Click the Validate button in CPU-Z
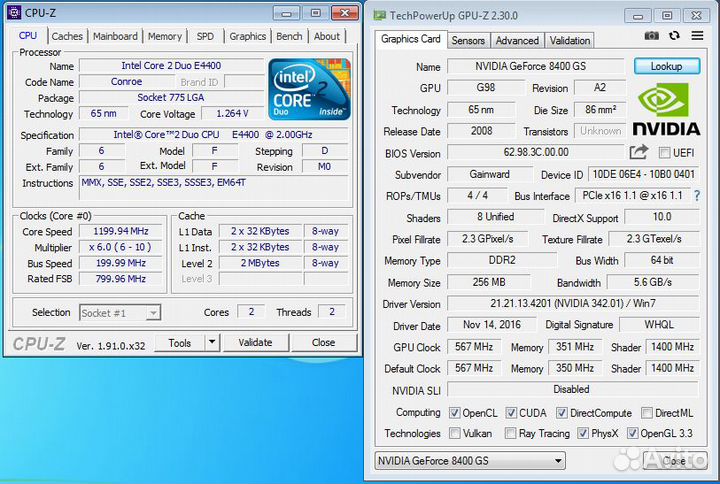Image resolution: width=720 pixels, height=484 pixels. [255, 342]
